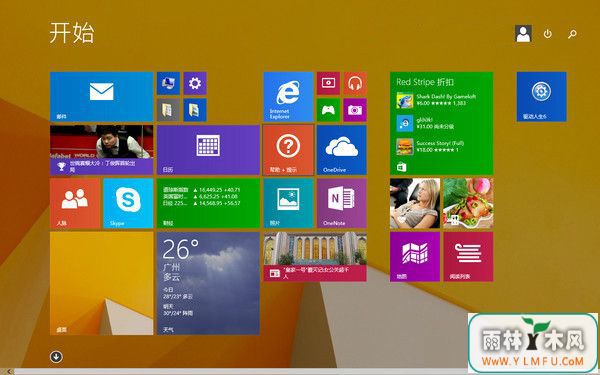
Task: Open the Weather tile showing 26°
Action: click(x=208, y=284)
